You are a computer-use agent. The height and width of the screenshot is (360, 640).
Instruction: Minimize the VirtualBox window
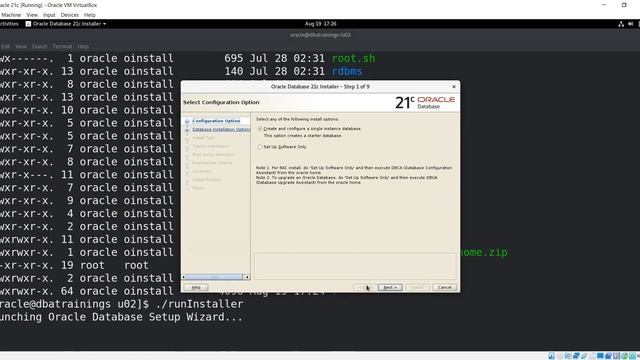[604, 5]
